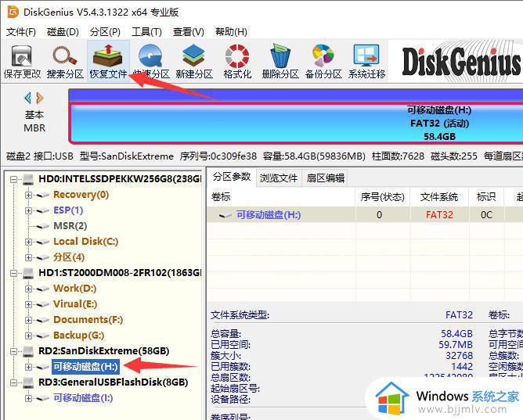Image resolution: width=523 pixels, height=420 pixels.
Task: Click the Format (格式化) toolbar icon
Action: pos(237,56)
